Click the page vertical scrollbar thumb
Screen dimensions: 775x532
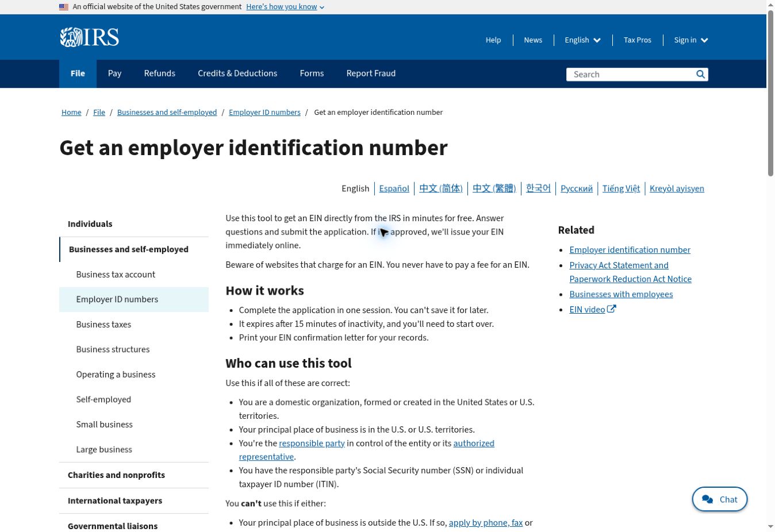770,92
